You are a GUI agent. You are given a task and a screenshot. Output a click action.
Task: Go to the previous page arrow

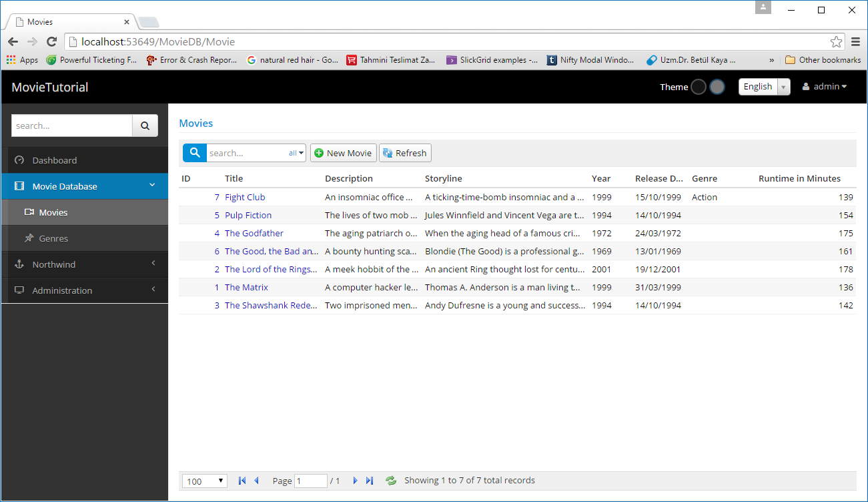coord(256,481)
